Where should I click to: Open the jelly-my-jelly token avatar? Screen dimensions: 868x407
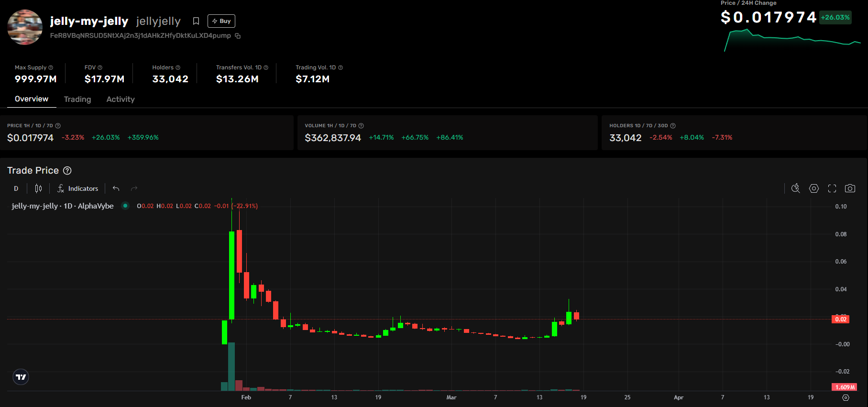[x=25, y=27]
